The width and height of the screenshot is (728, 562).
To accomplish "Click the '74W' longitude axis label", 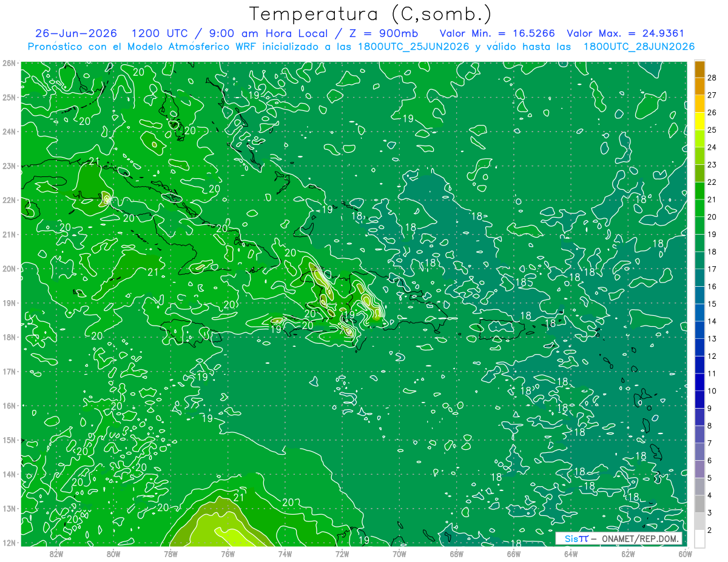I will coord(285,553).
